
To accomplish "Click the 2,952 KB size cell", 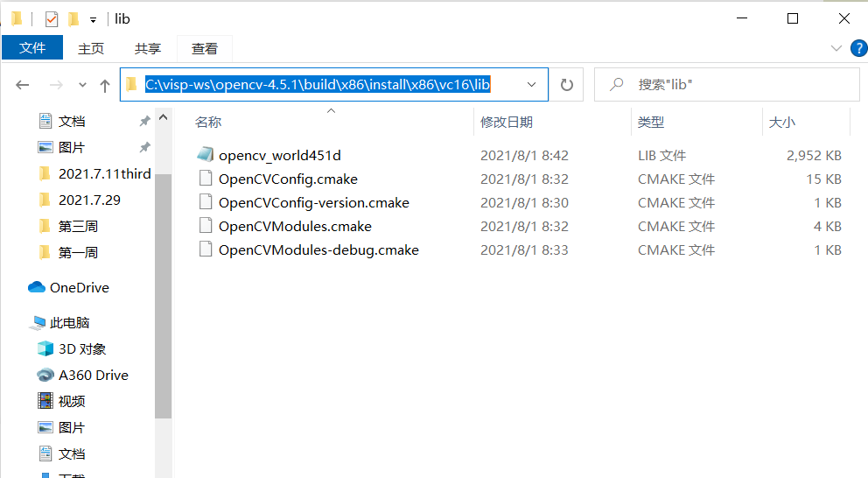I will point(814,156).
